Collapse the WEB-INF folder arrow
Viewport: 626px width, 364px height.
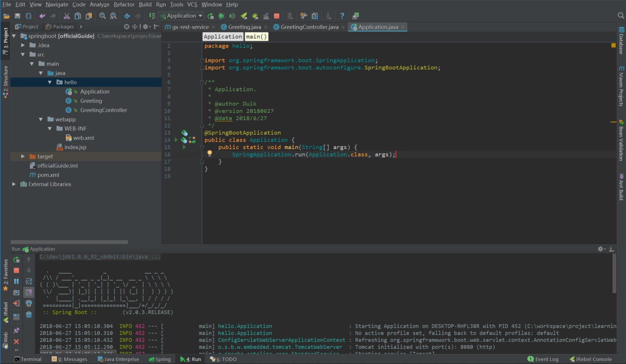point(50,129)
